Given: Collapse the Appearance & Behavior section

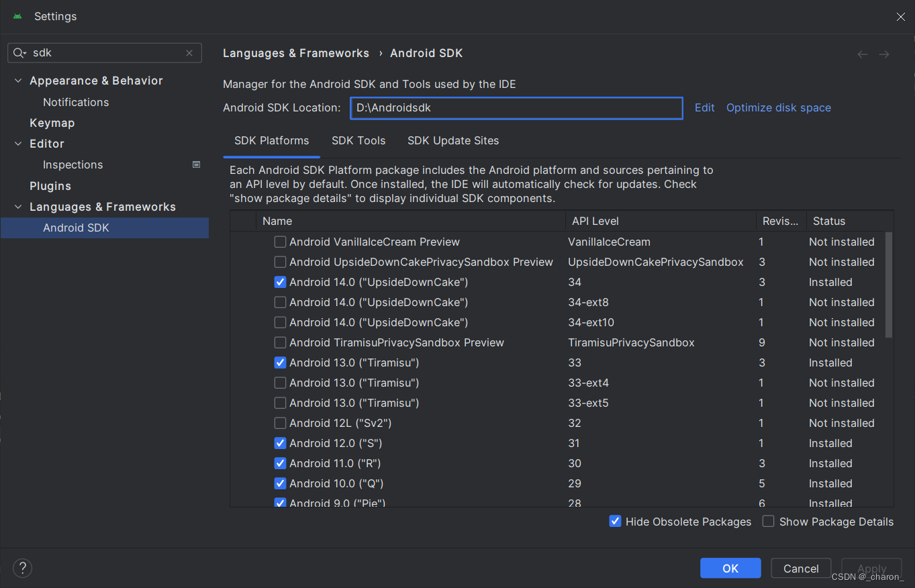Looking at the screenshot, I should [18, 81].
